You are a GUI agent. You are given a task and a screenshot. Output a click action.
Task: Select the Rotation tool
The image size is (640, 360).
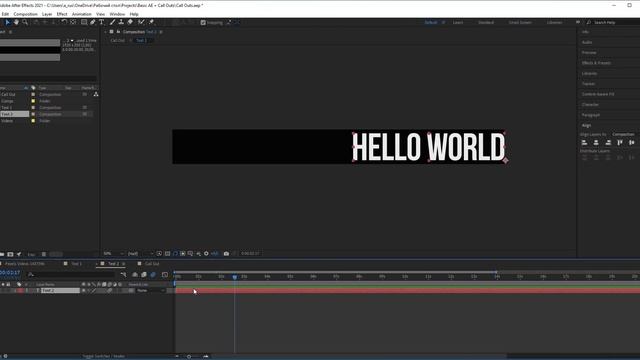[64, 22]
